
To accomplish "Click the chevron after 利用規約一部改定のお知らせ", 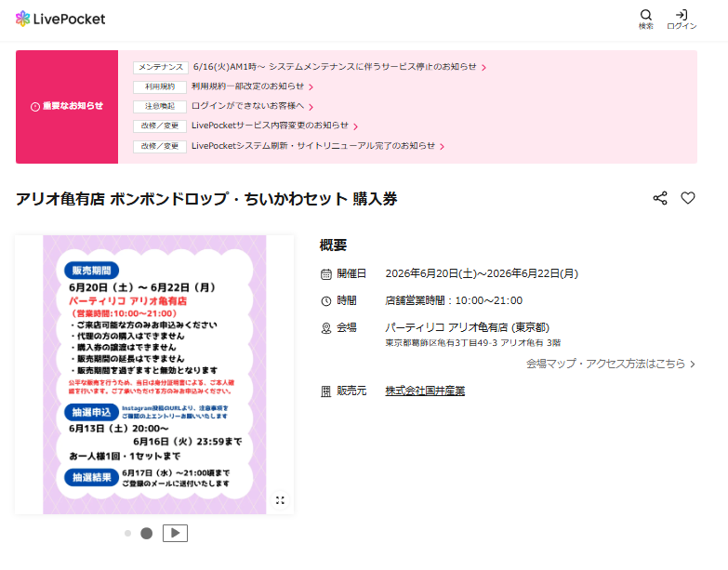I will click(311, 87).
